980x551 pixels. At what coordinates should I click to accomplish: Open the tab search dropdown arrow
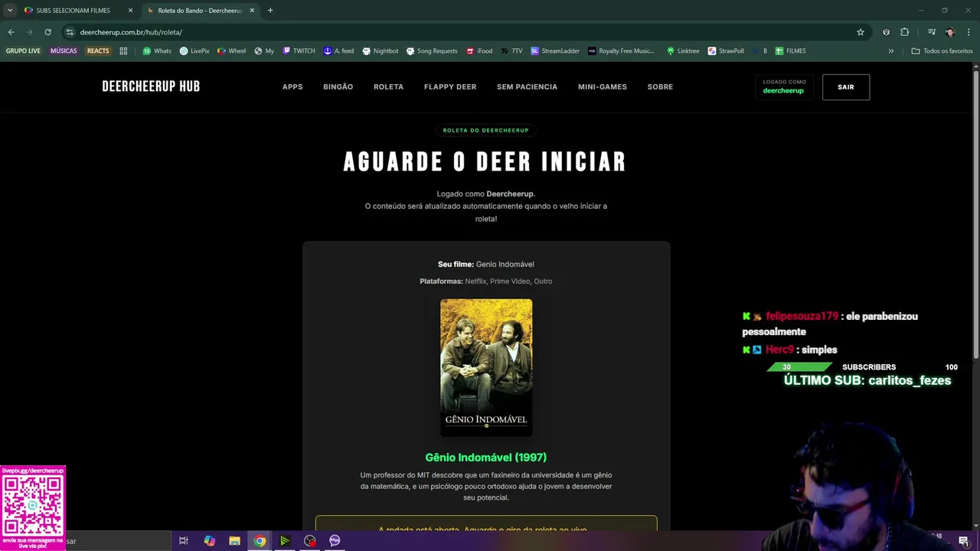pyautogui.click(x=10, y=11)
